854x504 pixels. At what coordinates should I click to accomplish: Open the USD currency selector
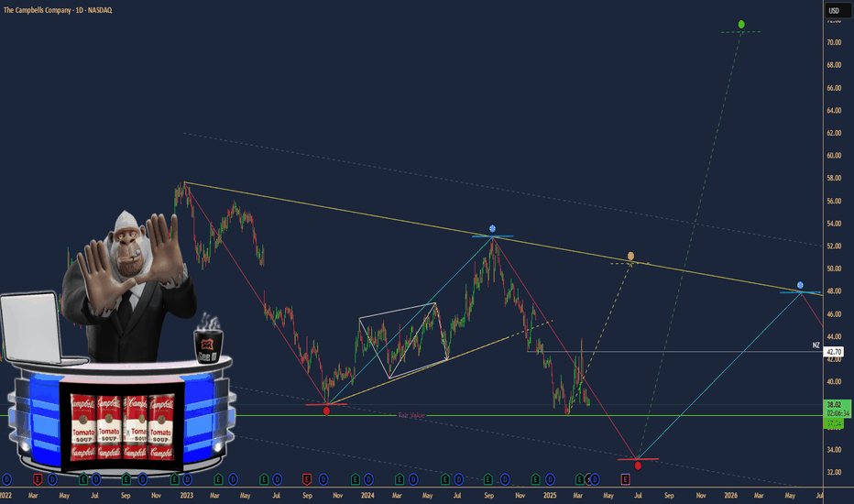838,10
